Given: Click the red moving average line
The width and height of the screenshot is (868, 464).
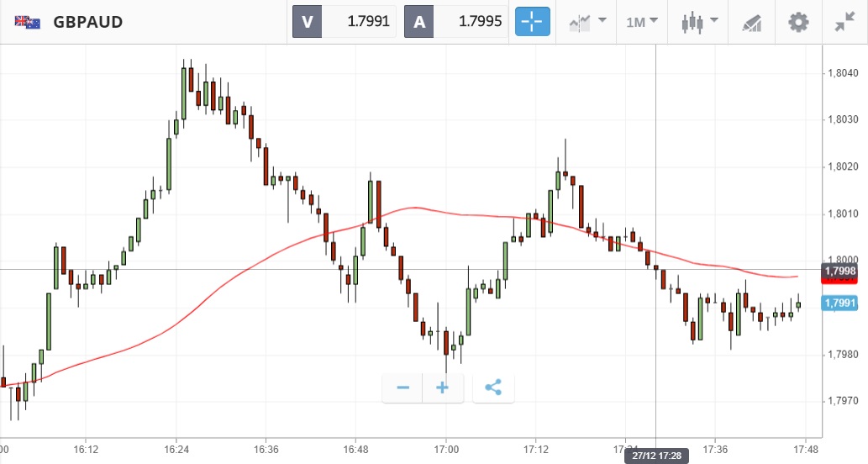Looking at the screenshot, I should click(x=252, y=268).
